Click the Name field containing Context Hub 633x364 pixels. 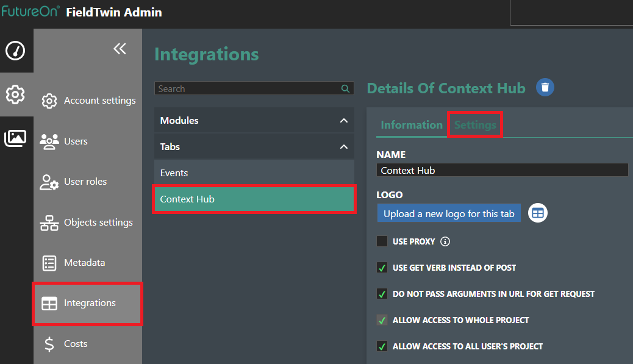502,170
